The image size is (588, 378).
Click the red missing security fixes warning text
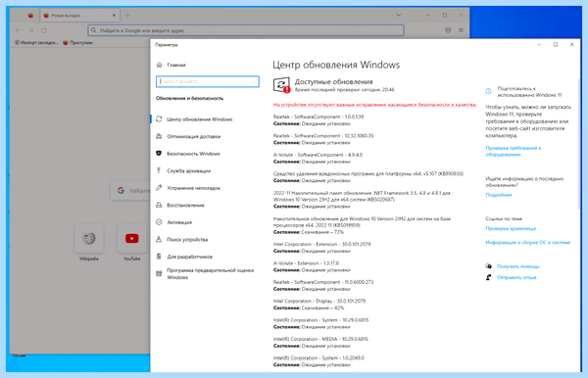(374, 105)
